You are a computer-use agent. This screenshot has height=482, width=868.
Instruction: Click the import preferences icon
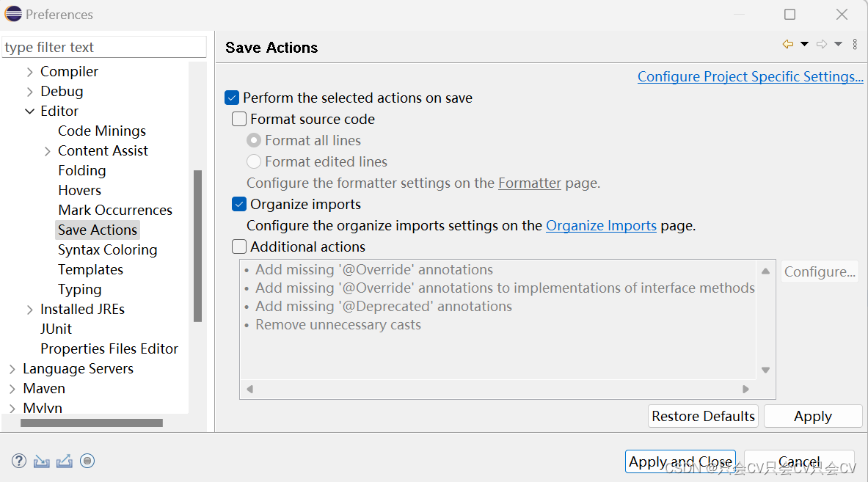coord(42,461)
